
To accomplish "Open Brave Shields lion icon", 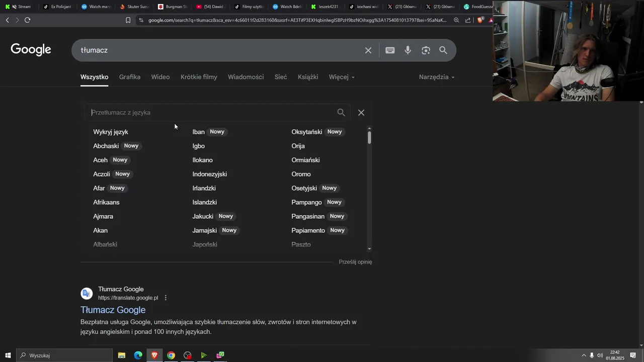I will click(480, 20).
